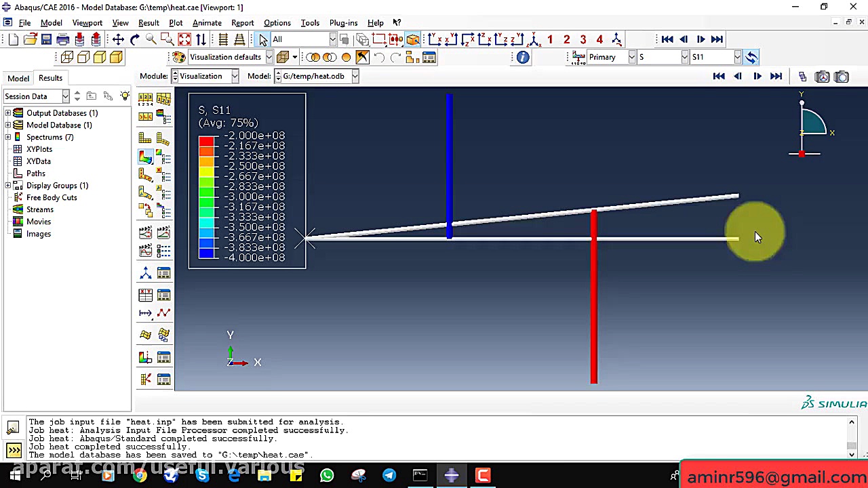Switch to the Model tab
The height and width of the screenshot is (488, 868).
[18, 78]
